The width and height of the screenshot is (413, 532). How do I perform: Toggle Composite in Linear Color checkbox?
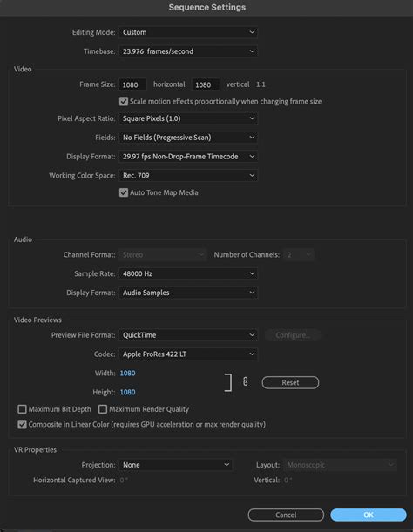[22, 424]
